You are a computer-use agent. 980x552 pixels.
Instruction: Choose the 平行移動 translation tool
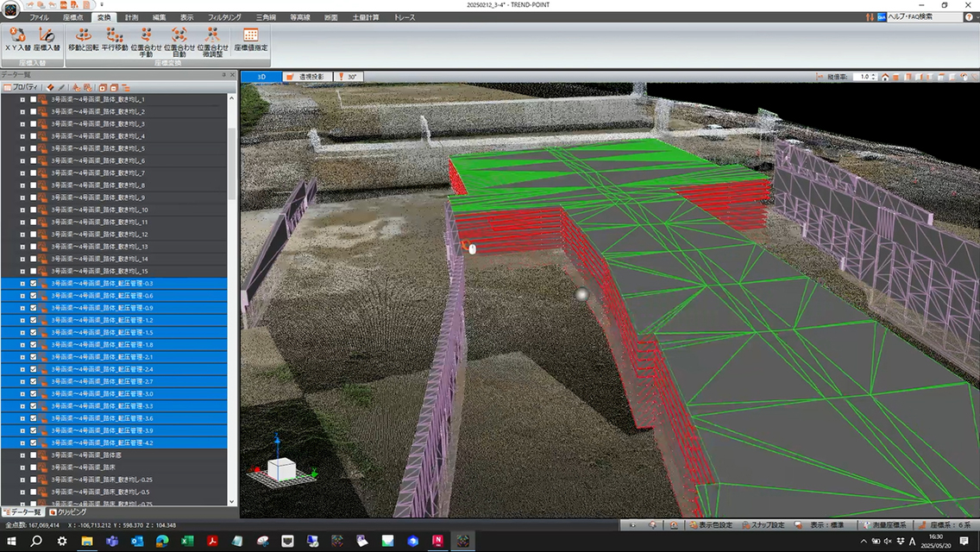tap(115, 40)
